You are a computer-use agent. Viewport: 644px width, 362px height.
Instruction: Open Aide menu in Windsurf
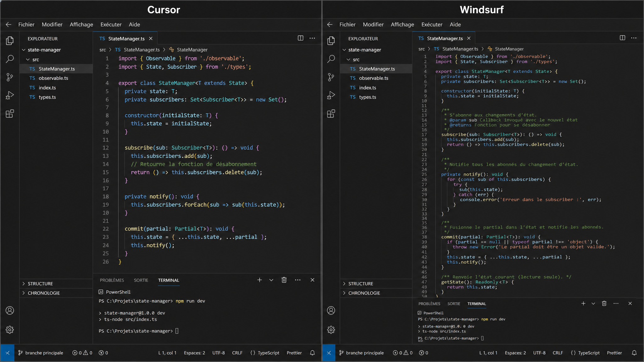click(x=455, y=25)
